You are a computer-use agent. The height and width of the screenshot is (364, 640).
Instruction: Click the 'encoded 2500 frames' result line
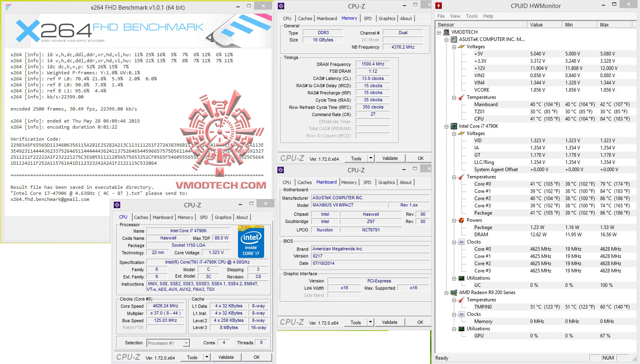74,109
